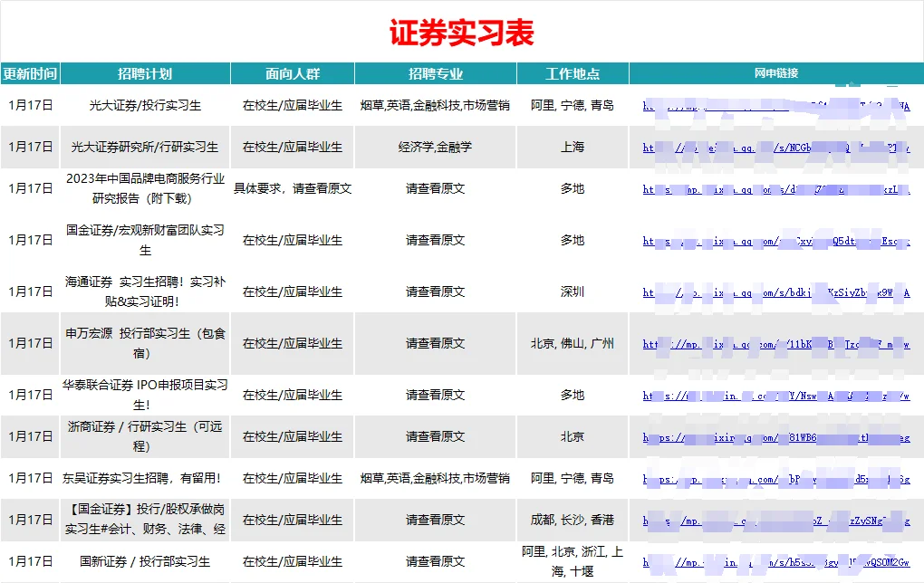Select the 工作地点 column header

pos(573,73)
